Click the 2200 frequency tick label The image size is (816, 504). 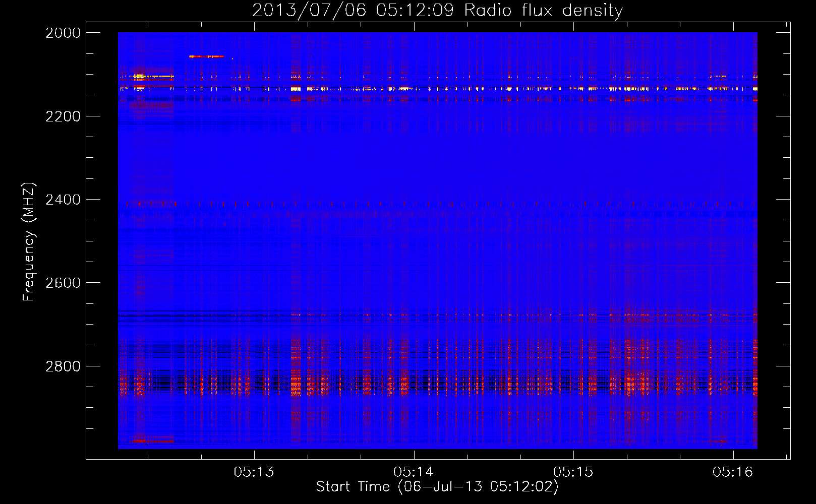[63, 116]
